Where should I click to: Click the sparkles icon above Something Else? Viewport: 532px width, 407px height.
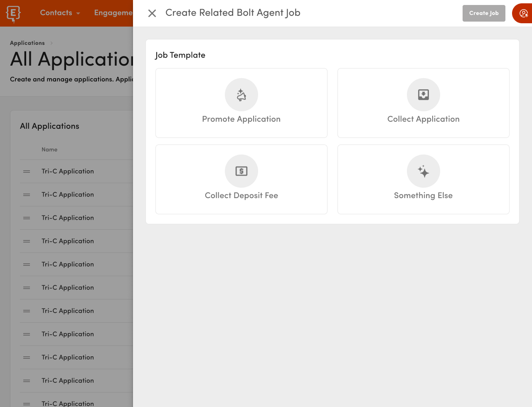click(423, 171)
